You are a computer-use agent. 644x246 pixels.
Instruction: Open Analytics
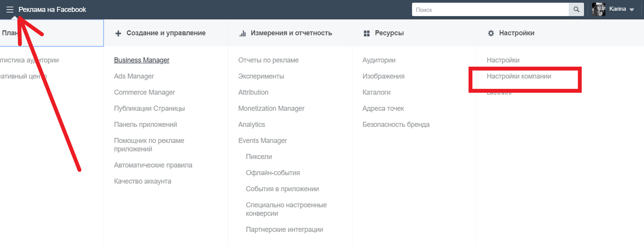[252, 125]
